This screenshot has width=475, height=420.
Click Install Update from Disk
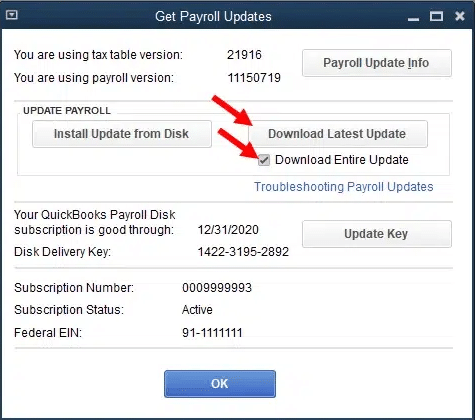point(122,134)
